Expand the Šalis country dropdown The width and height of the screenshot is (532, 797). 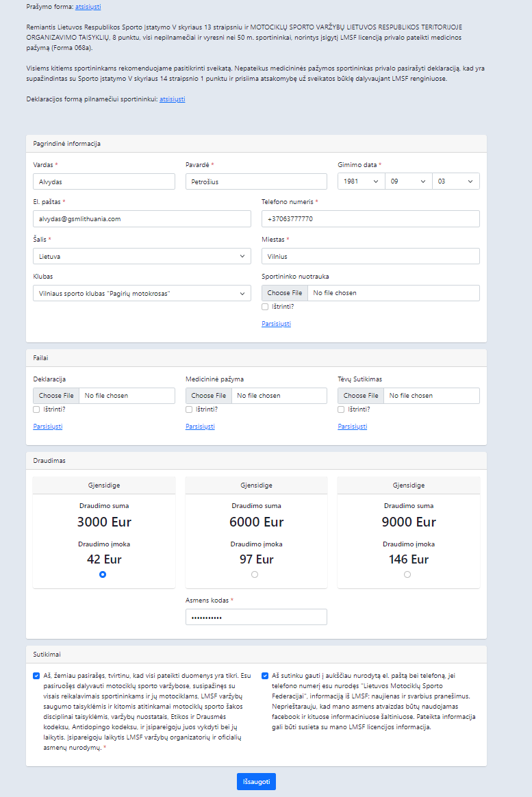click(142, 256)
